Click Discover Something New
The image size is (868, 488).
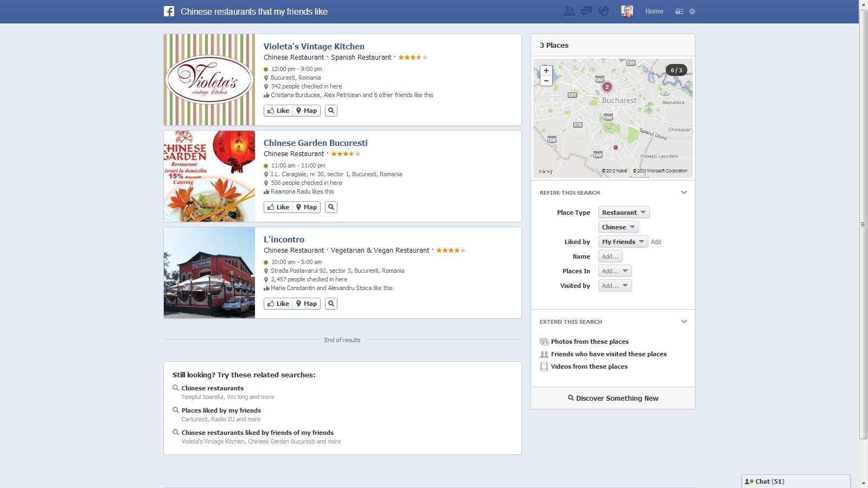(x=613, y=397)
